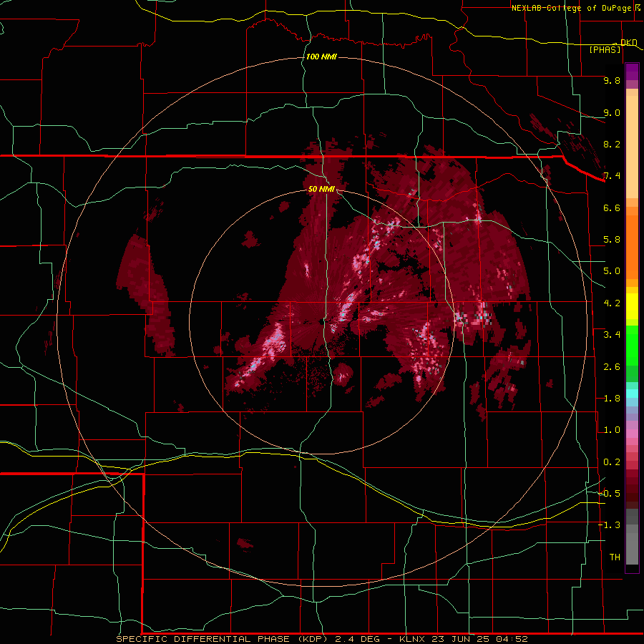
Task: Click the 100 NMI range ring label
Action: click(321, 57)
